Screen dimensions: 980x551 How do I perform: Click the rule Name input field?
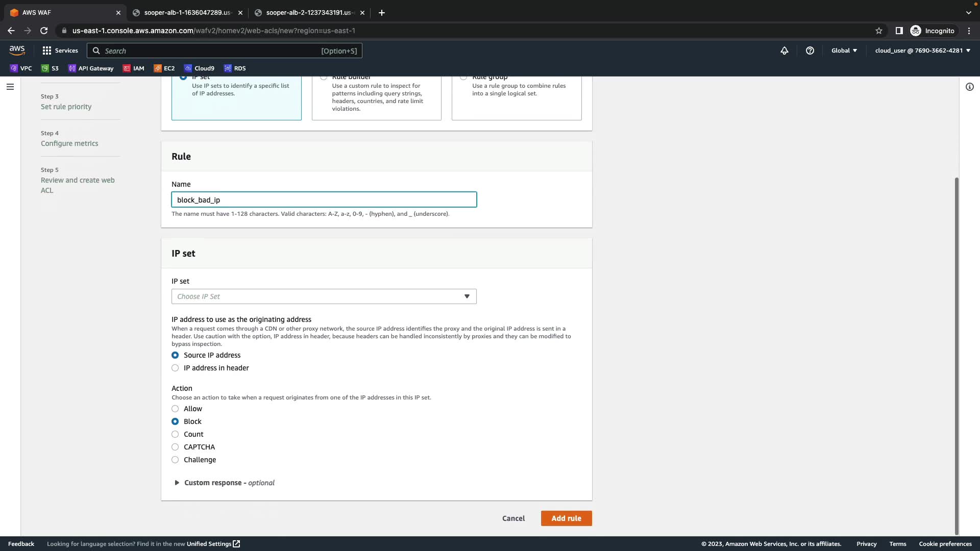[324, 200]
